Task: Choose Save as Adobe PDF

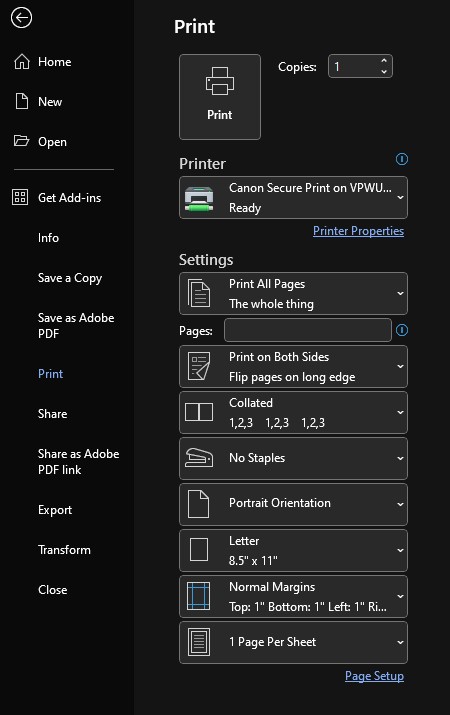Action: coord(76,326)
